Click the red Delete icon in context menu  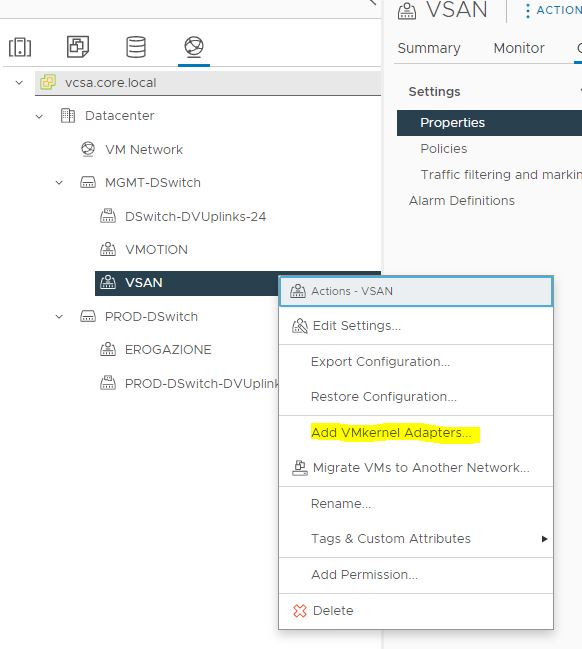tap(300, 611)
